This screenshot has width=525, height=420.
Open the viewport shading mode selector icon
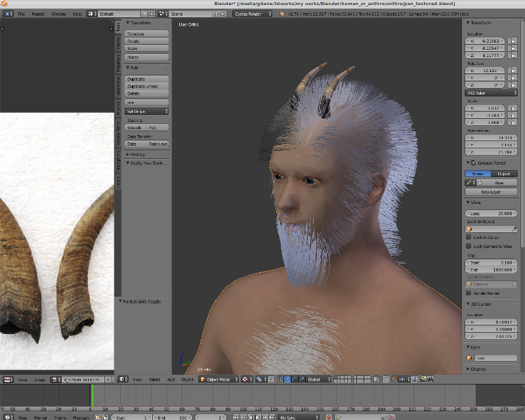(x=247, y=379)
